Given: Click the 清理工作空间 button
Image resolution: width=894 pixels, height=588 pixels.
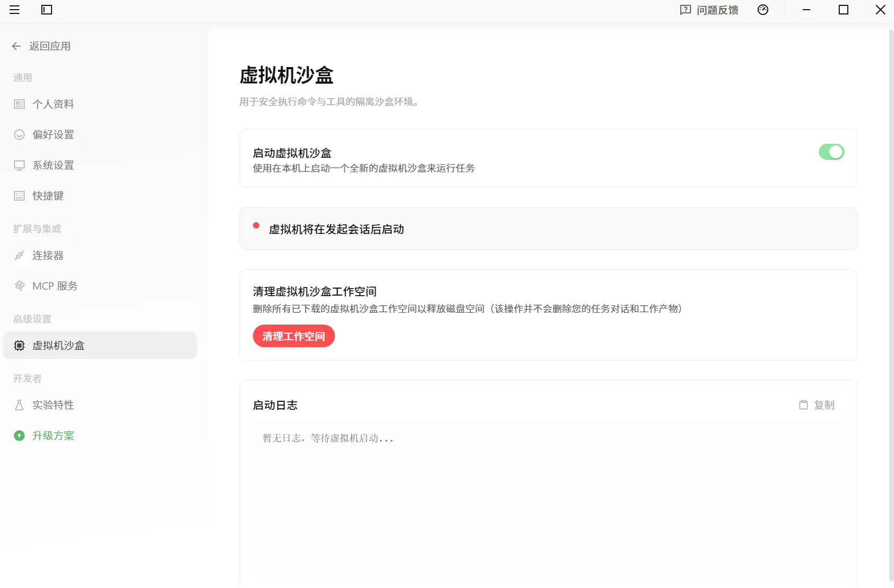Looking at the screenshot, I should (294, 336).
